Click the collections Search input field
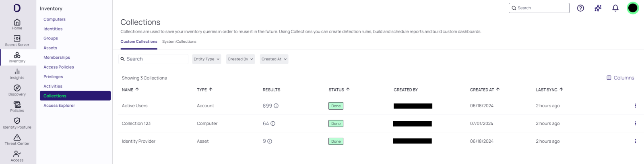 pyautogui.click(x=155, y=59)
